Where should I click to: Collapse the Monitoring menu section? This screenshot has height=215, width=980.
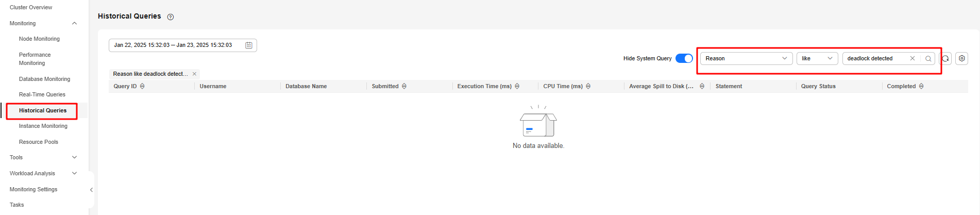point(74,23)
